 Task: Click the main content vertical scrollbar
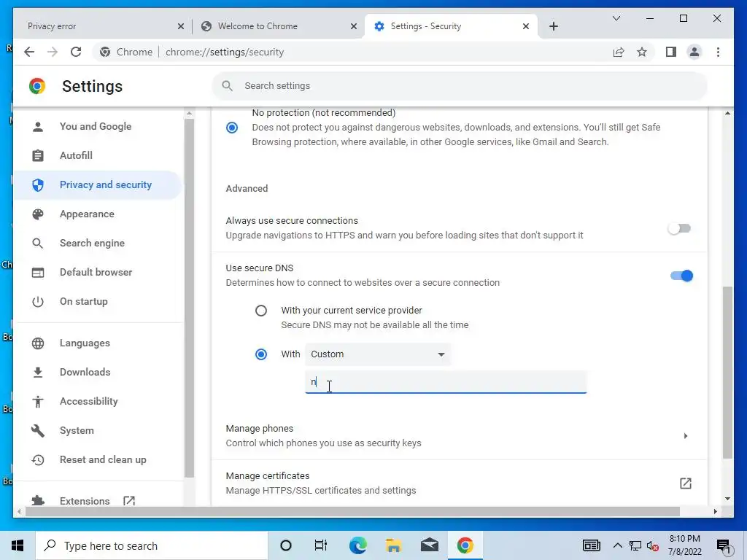tap(727, 372)
